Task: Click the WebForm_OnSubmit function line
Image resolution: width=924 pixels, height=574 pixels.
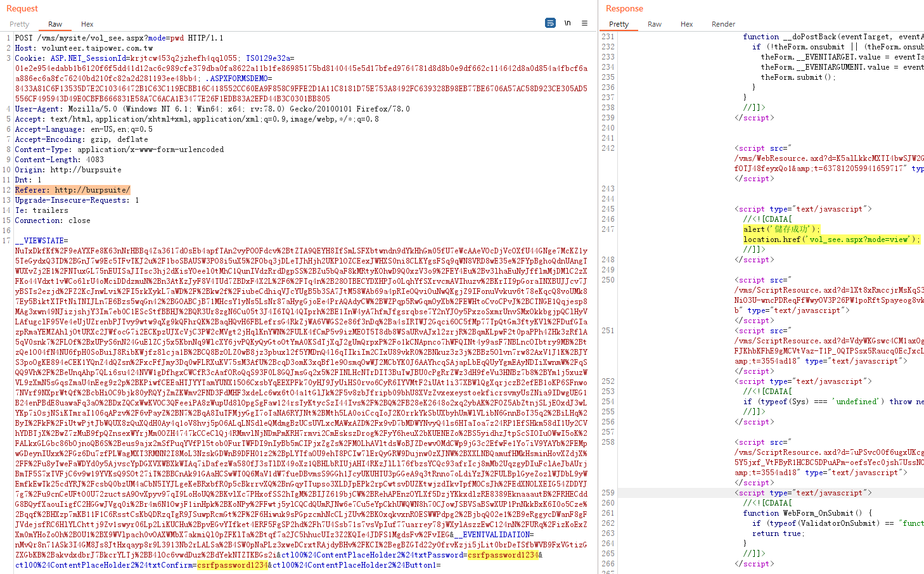Action: click(x=807, y=513)
